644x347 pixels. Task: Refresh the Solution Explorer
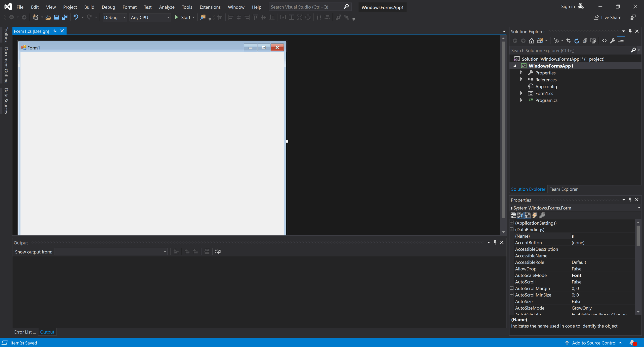pyautogui.click(x=576, y=40)
